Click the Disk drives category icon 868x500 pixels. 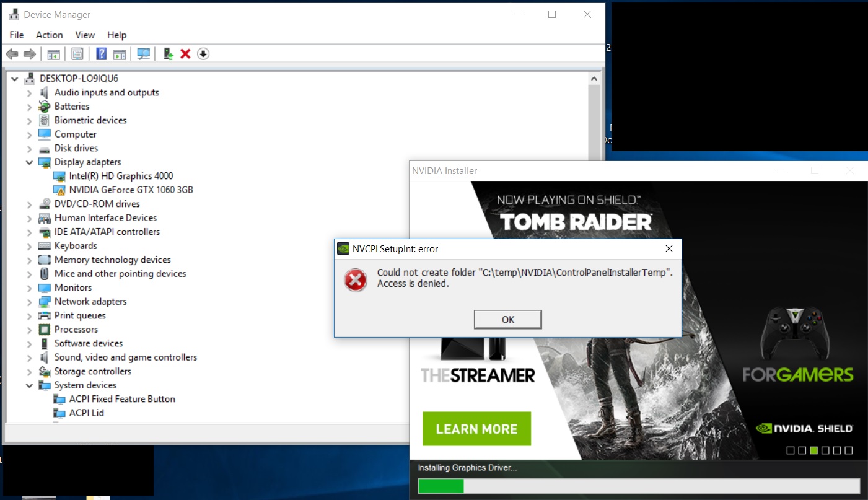point(44,149)
